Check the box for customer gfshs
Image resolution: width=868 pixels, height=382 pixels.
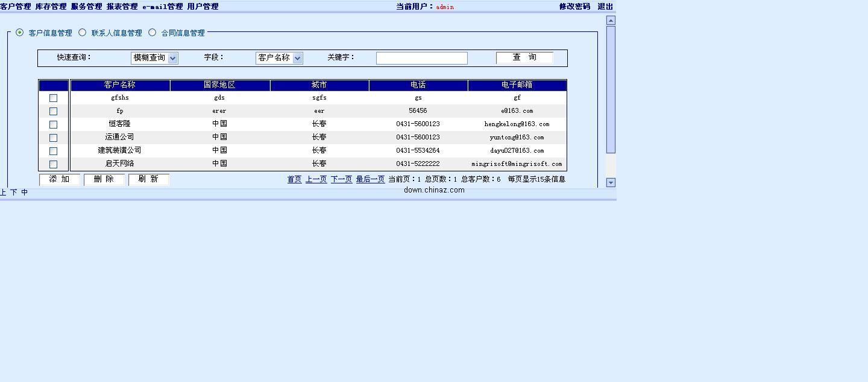pyautogui.click(x=53, y=98)
